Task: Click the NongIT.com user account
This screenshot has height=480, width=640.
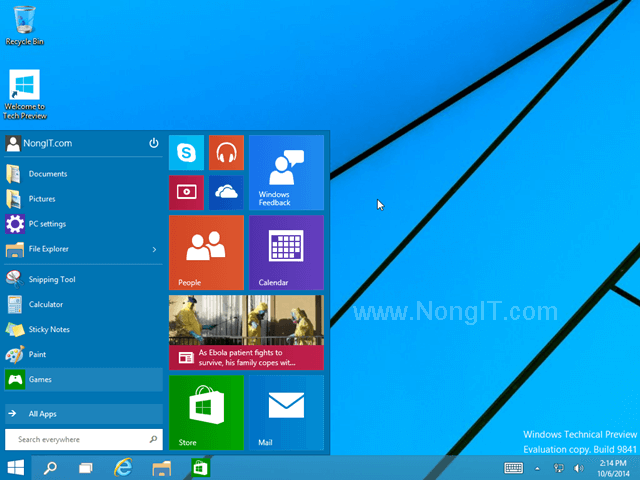Action: tap(39, 143)
